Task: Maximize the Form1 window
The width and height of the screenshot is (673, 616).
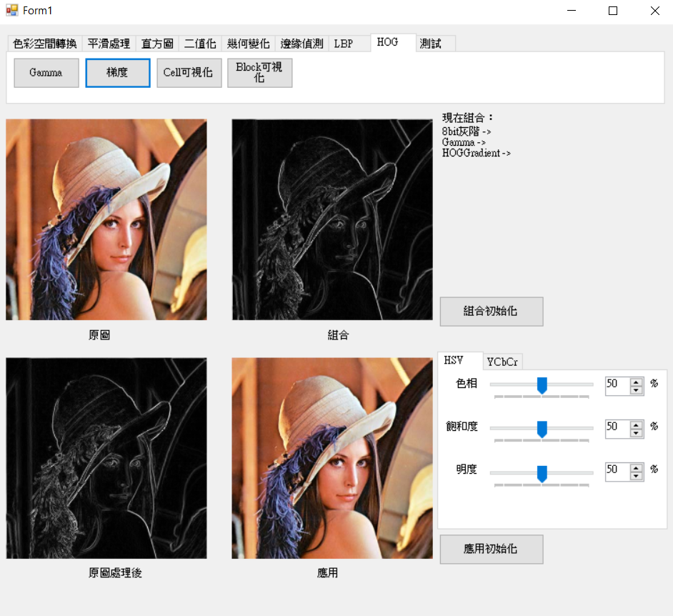Action: pos(613,11)
